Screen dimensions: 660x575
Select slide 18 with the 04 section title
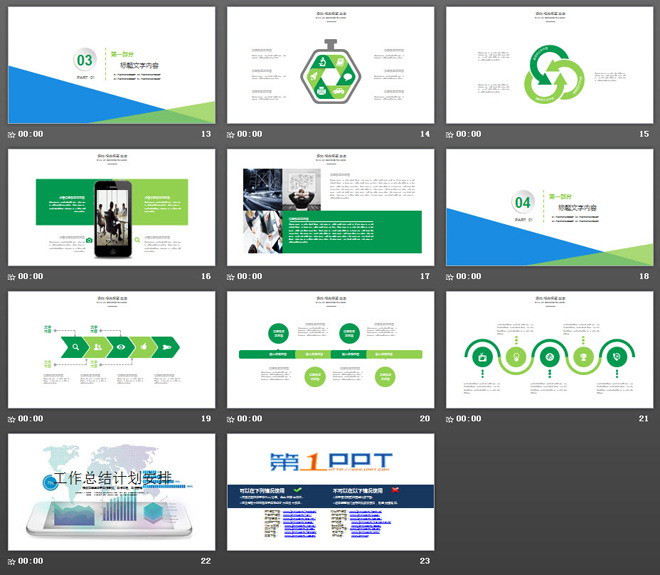click(x=548, y=208)
